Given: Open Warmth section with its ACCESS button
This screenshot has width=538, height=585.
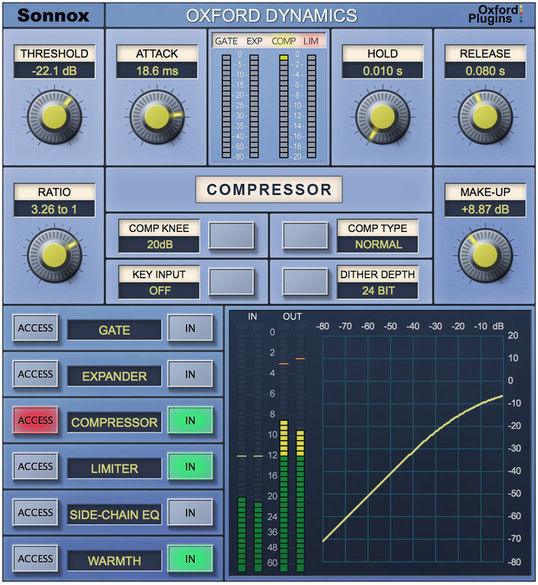Looking at the screenshot, I should (x=35, y=559).
